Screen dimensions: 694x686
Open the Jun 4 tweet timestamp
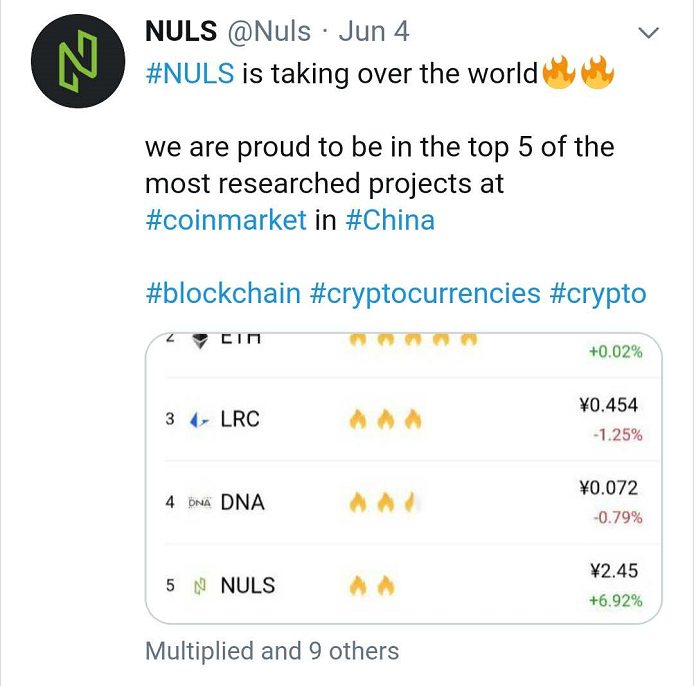(374, 31)
